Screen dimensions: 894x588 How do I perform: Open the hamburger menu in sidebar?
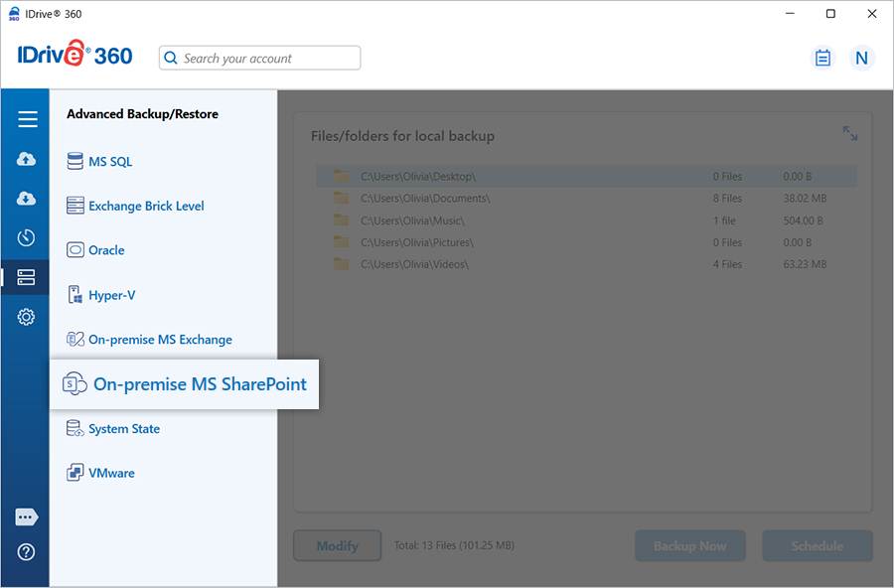click(x=27, y=119)
